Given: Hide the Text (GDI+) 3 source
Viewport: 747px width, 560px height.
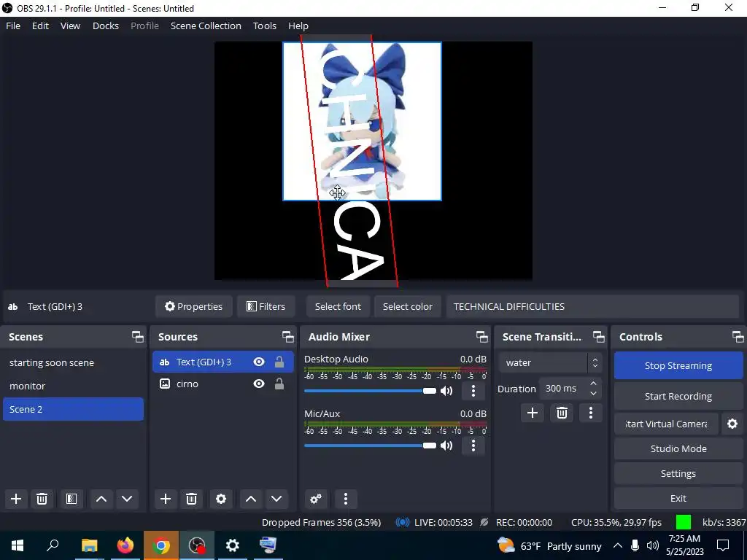Looking at the screenshot, I should click(259, 362).
